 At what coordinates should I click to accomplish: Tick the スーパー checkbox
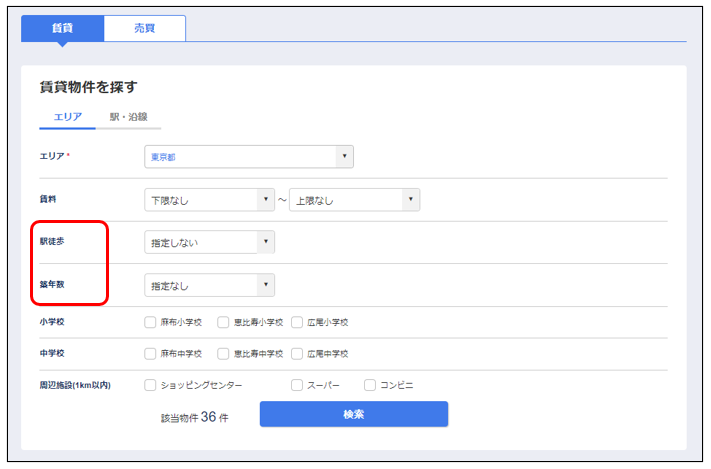click(297, 384)
